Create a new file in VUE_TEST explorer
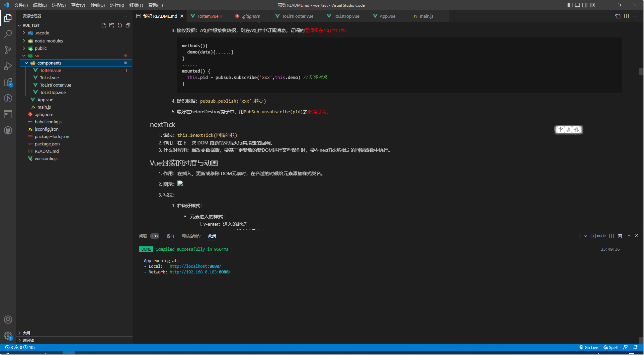The width and height of the screenshot is (644, 355). tap(104, 25)
